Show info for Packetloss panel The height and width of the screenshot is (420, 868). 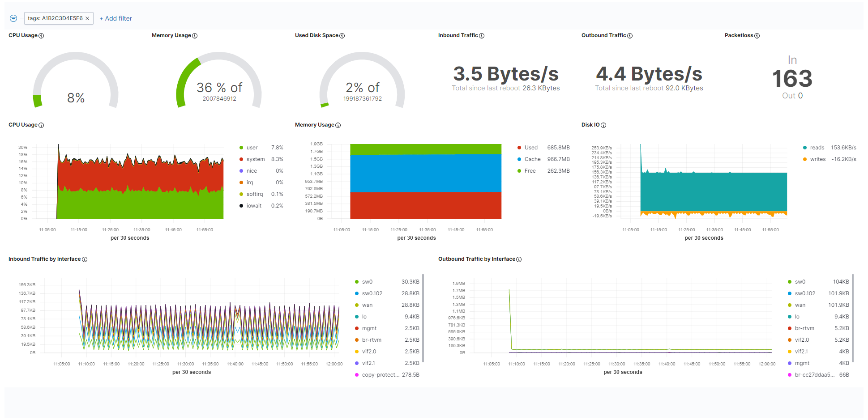(757, 36)
